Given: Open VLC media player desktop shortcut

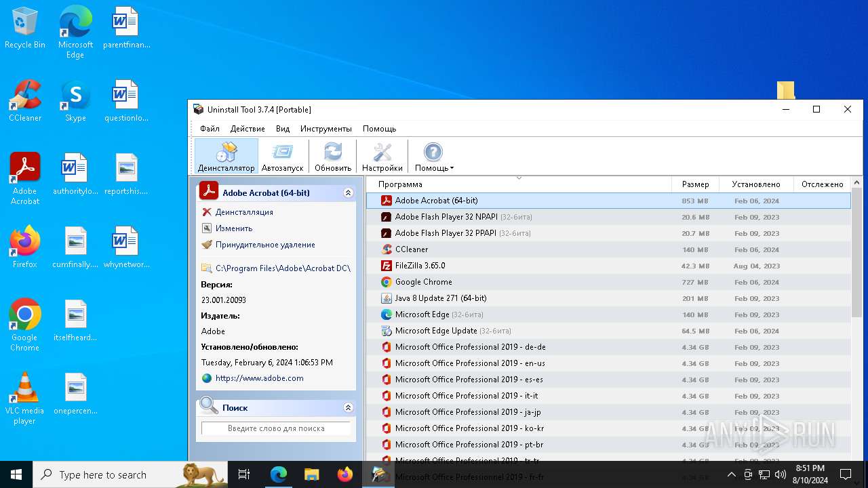Looking at the screenshot, I should click(x=25, y=399).
